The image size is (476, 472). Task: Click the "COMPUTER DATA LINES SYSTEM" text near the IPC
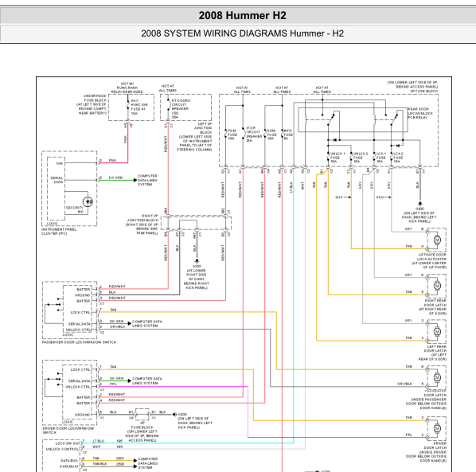coord(147,180)
